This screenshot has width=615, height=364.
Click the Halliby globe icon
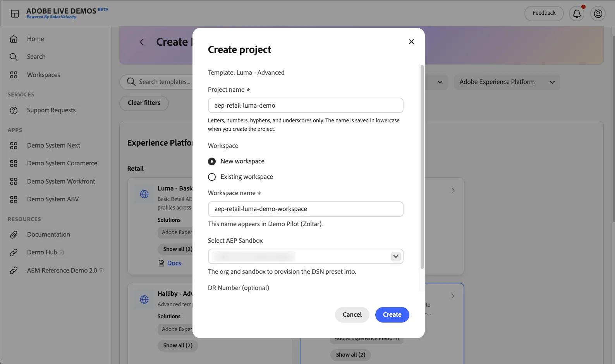coord(144,299)
